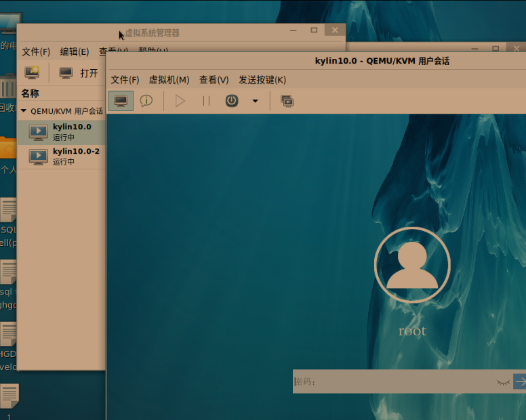
Task: Open 文件(F) menu in virtual manager window
Action: point(36,51)
